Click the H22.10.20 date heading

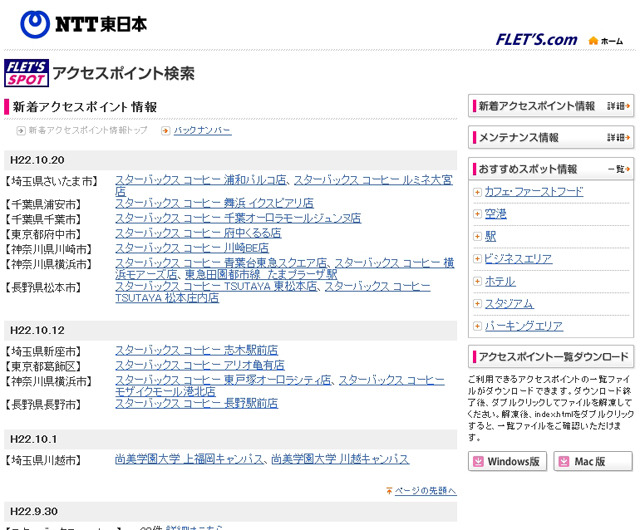37,160
